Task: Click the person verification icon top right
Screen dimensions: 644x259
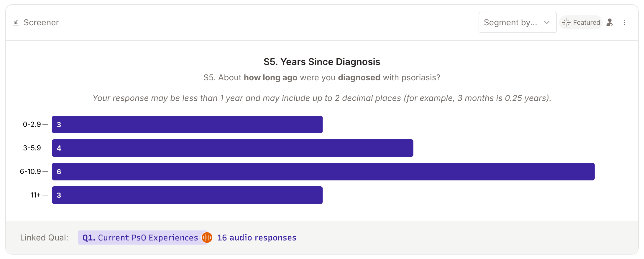Action: tap(610, 22)
